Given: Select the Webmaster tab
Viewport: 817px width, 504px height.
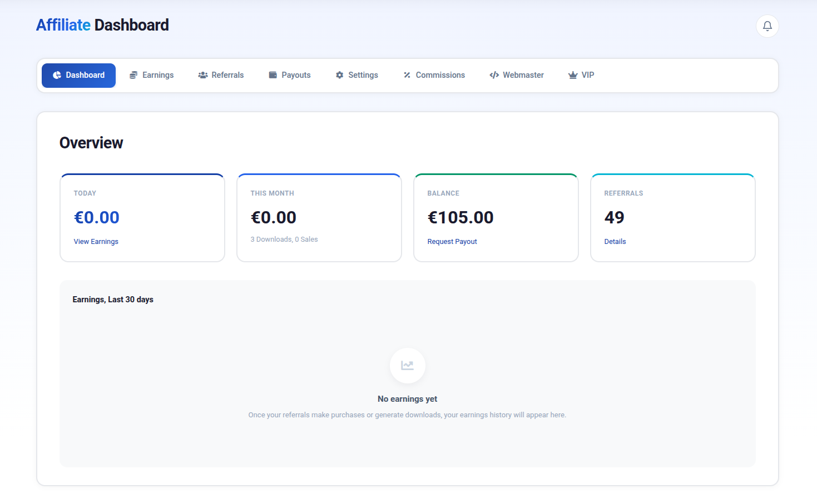Looking at the screenshot, I should 517,75.
